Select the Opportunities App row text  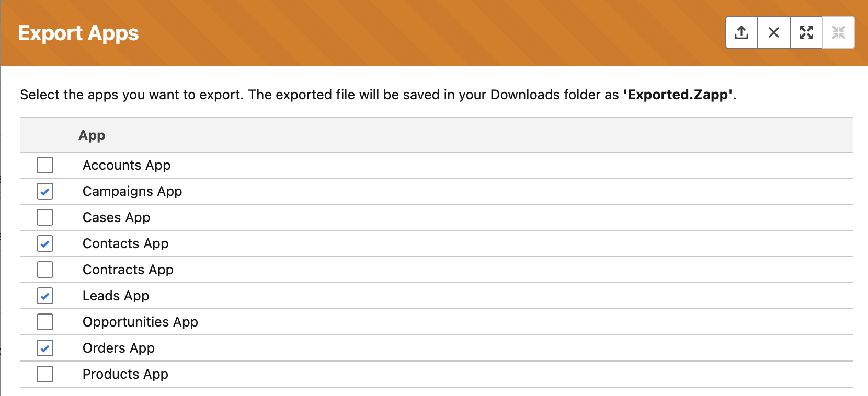click(140, 322)
